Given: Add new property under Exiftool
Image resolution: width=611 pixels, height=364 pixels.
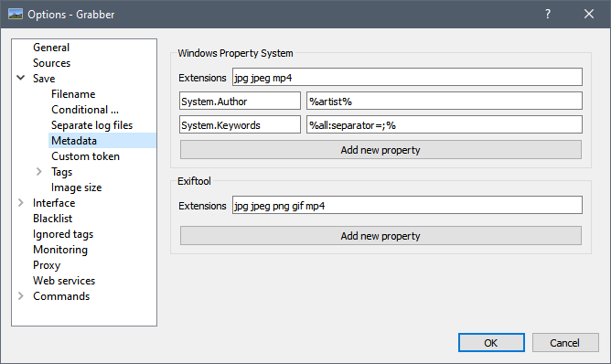Looking at the screenshot, I should 381,236.
